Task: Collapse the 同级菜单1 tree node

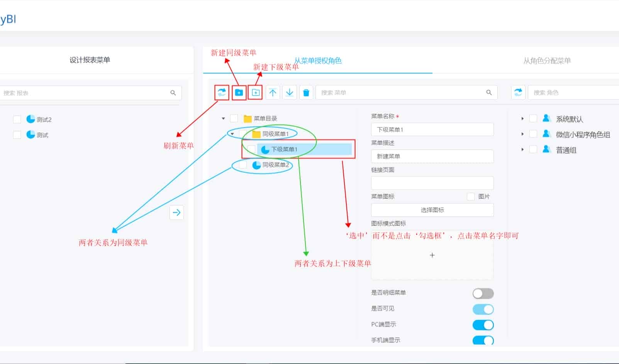Action: pos(232,134)
